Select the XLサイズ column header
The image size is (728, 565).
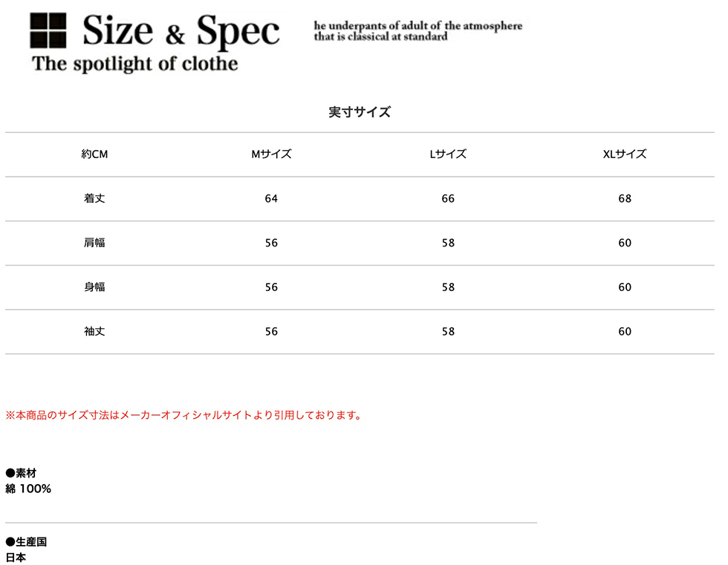[625, 154]
